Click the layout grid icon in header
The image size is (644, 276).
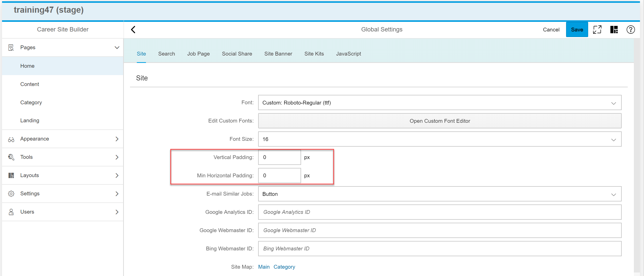click(614, 29)
